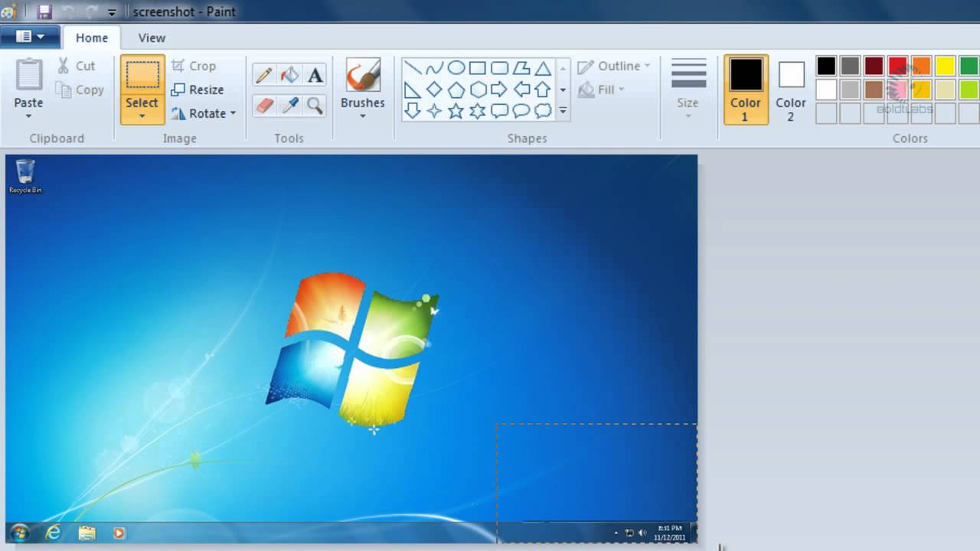This screenshot has height=551, width=980.
Task: Open the Paint application menu button
Action: click(x=30, y=37)
